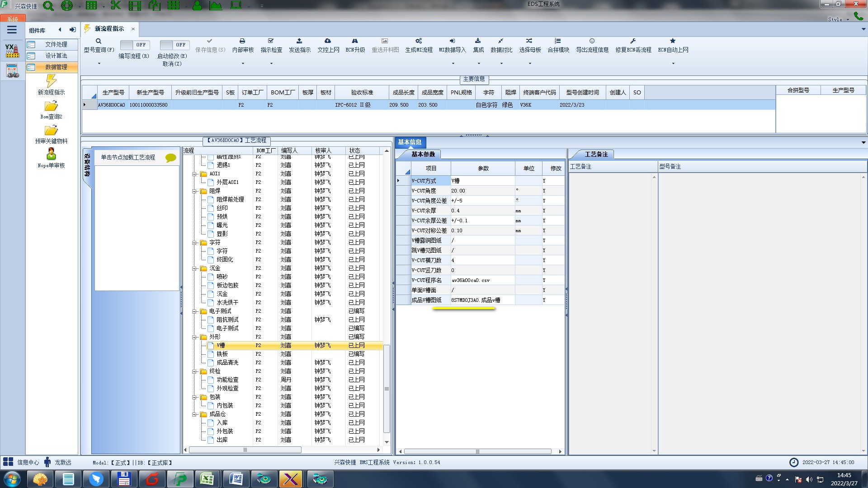Click the 修复ECN丢流程 wrench icon
Viewport: 868px width, 488px height.
click(x=633, y=41)
